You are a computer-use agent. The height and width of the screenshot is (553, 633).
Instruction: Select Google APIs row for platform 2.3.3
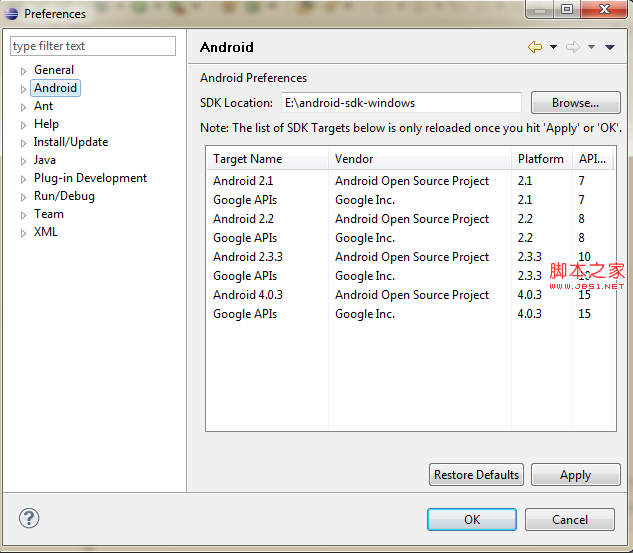tap(411, 276)
